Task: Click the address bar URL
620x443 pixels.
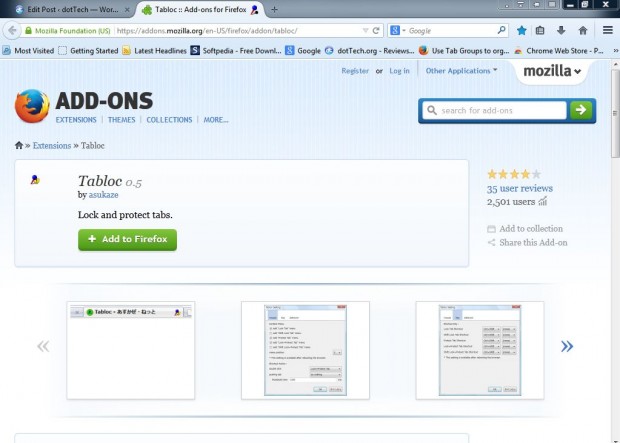Action: [207, 30]
